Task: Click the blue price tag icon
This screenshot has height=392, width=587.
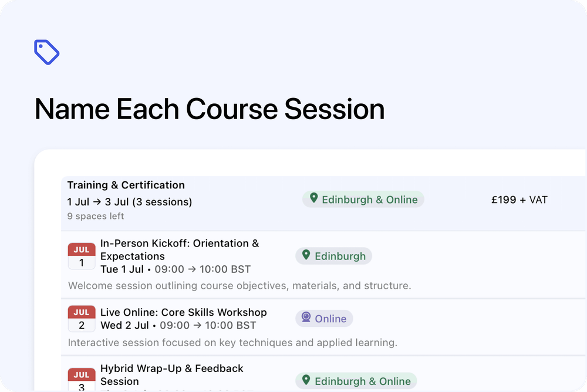Action: pyautogui.click(x=47, y=52)
